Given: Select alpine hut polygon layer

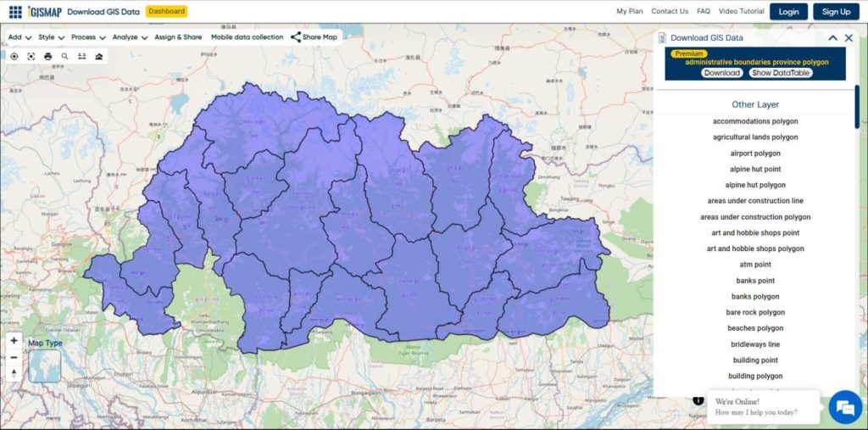Looking at the screenshot, I should pos(755,185).
